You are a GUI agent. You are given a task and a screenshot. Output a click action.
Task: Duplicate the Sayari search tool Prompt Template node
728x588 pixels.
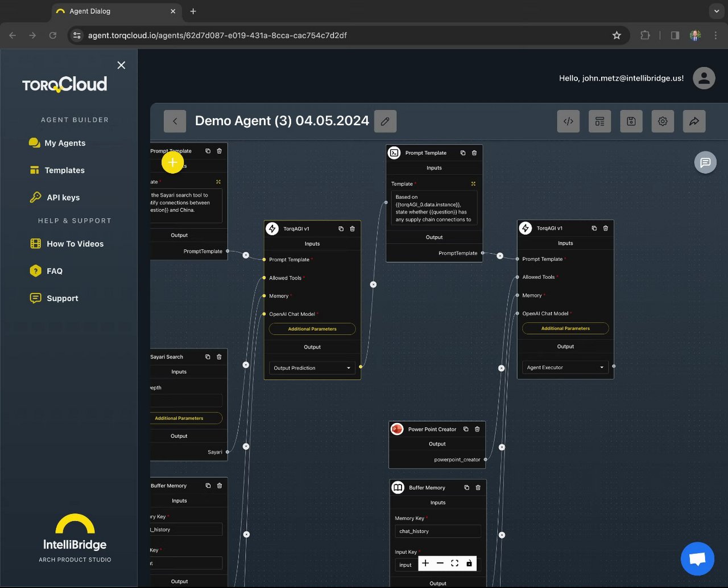208,151
